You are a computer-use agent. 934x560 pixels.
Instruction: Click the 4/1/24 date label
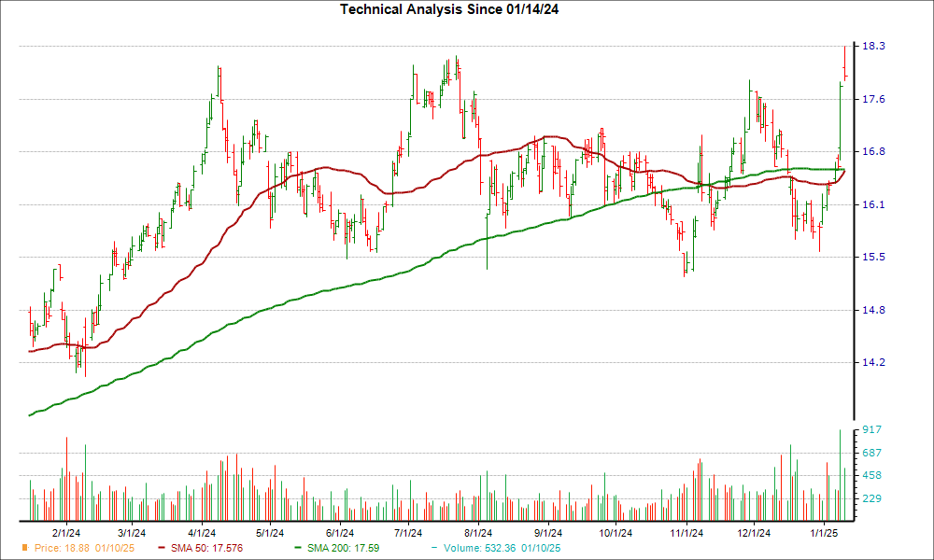pos(202,533)
